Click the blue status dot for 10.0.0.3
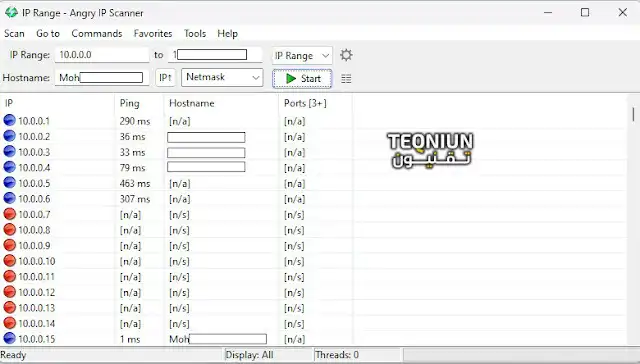 tap(9, 151)
